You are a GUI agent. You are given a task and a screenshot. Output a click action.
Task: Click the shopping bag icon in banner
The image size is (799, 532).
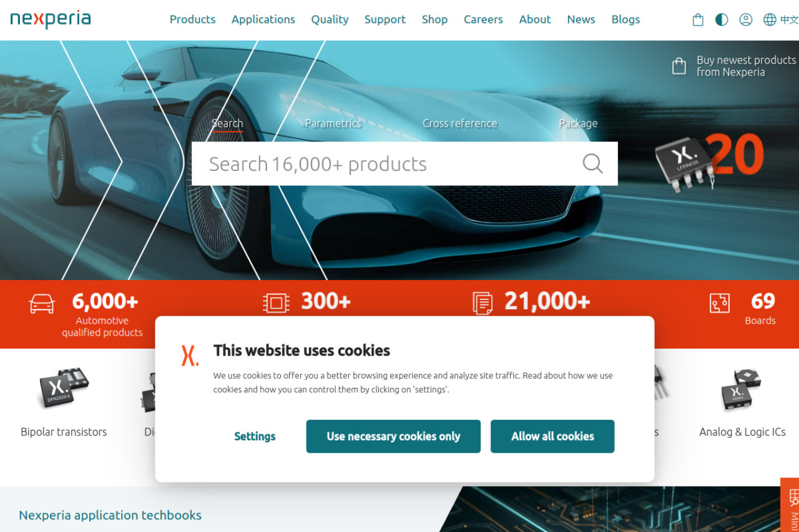(x=679, y=66)
